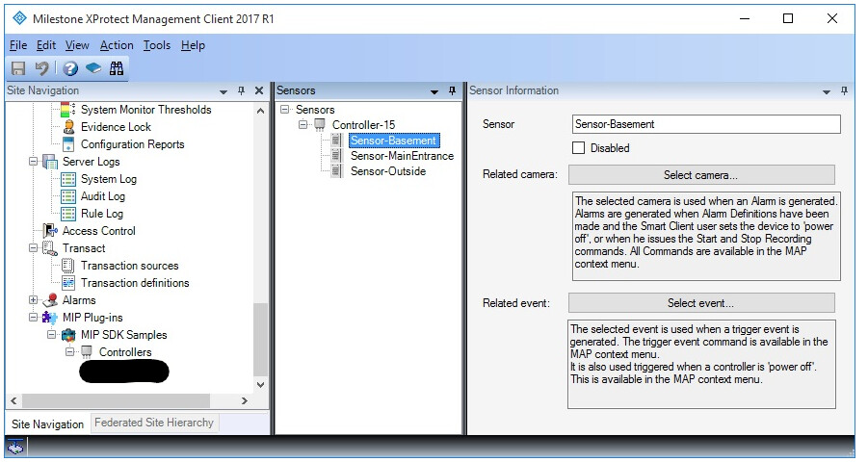Select the Alarms node icon
Image resolution: width=868 pixels, height=462 pixels.
point(50,300)
